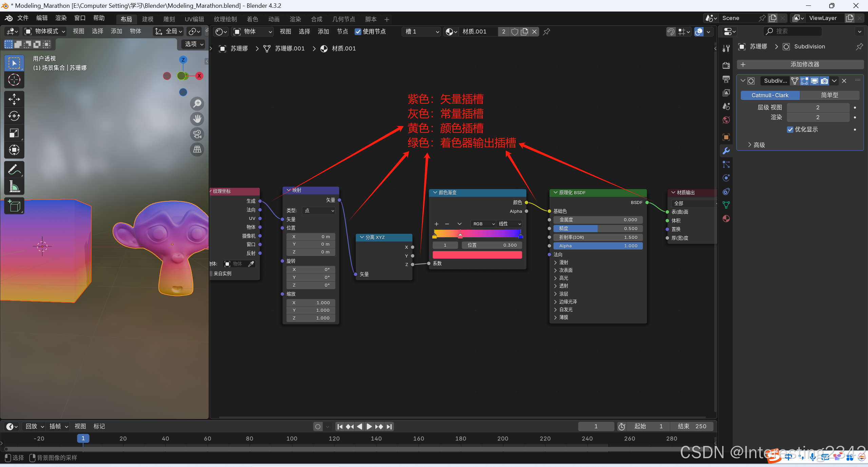Click the pink color swatch in color ramp
Screen dimensions: 868x467
point(477,255)
